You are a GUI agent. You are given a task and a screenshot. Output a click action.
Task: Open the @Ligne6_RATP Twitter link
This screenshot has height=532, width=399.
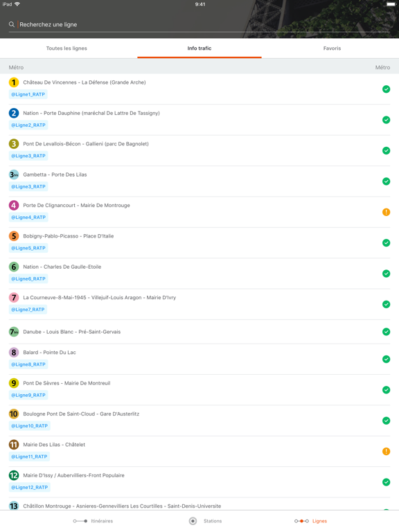pyautogui.click(x=28, y=279)
